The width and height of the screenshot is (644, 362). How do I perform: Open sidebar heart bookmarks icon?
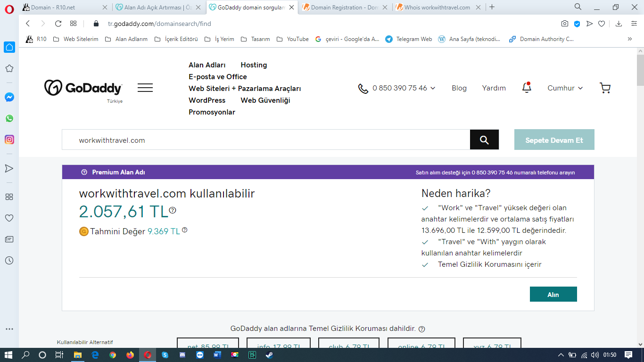[x=9, y=218]
